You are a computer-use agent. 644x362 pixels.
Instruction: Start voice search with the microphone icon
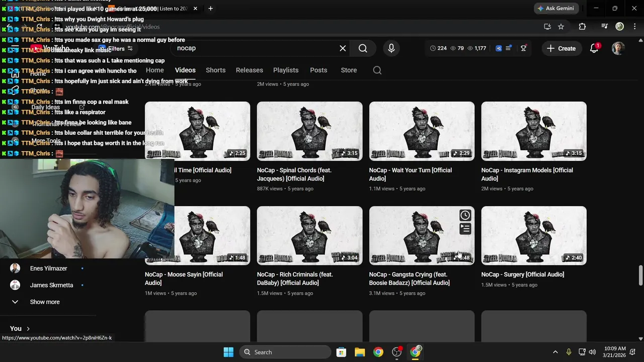(x=391, y=48)
